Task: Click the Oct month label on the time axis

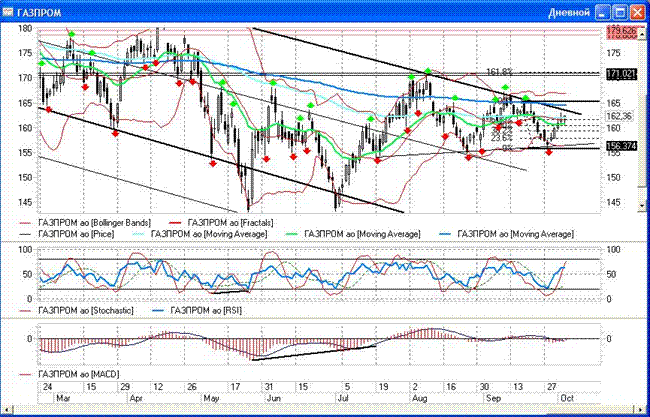Action: (567, 398)
